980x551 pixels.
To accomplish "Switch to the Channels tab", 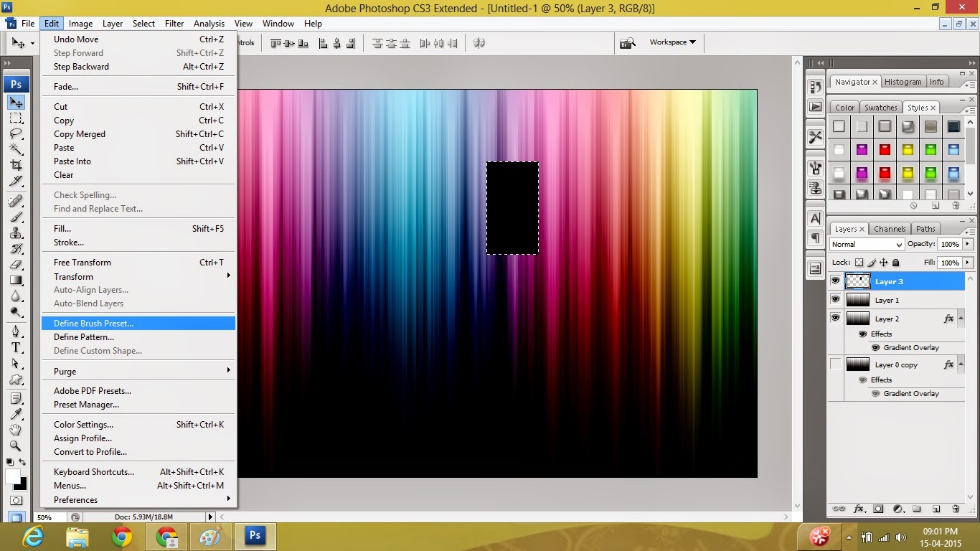I will pos(890,228).
